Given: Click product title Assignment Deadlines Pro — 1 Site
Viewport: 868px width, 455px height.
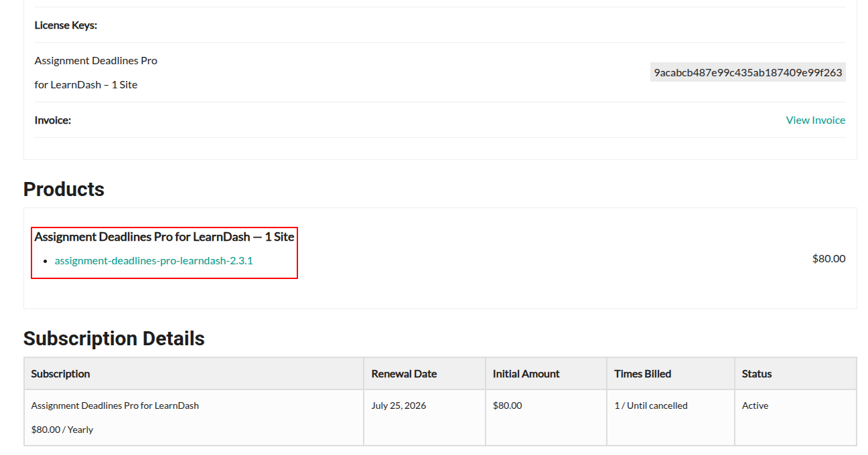Looking at the screenshot, I should pos(164,237).
